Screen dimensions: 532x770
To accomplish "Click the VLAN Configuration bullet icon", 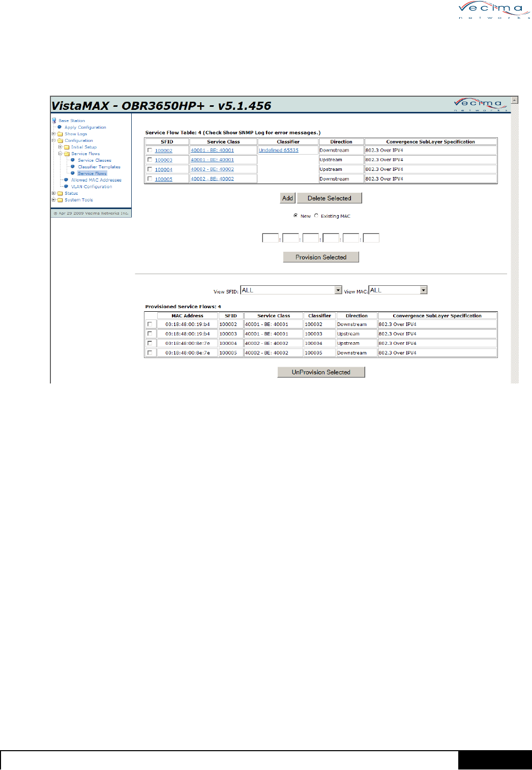I will [x=66, y=186].
